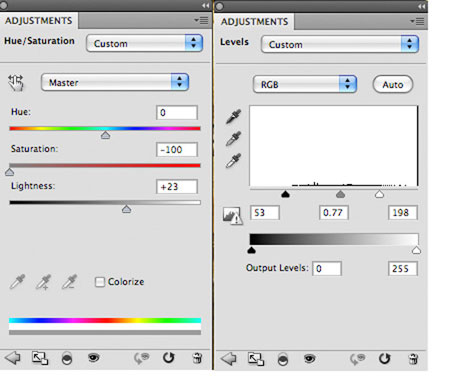Delete the Levels adjustment layer
The height and width of the screenshot is (376, 450).
tap(413, 359)
